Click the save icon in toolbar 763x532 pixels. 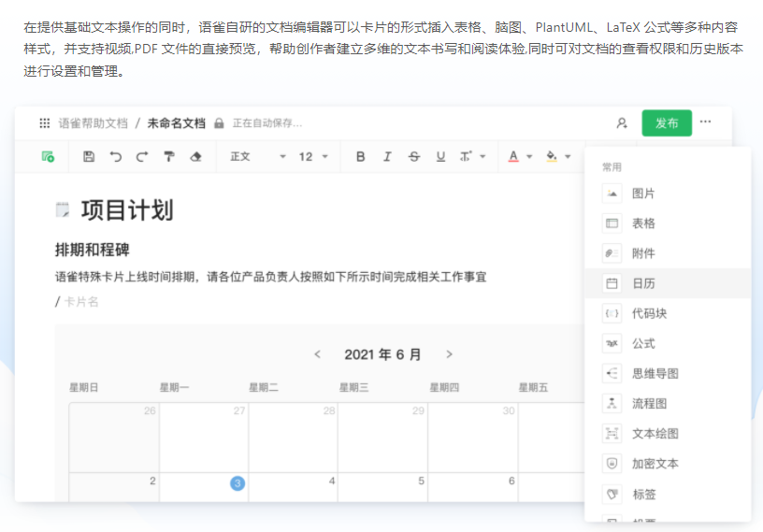(89, 157)
